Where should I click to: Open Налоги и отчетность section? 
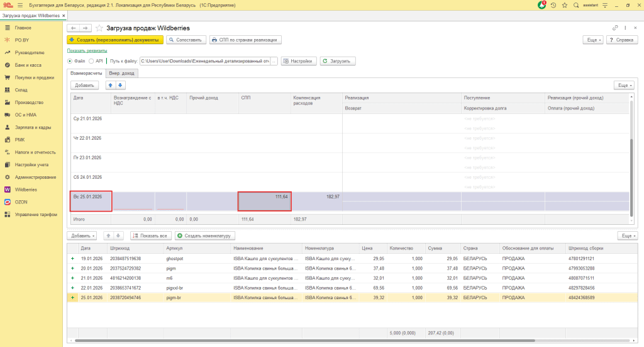coord(35,152)
